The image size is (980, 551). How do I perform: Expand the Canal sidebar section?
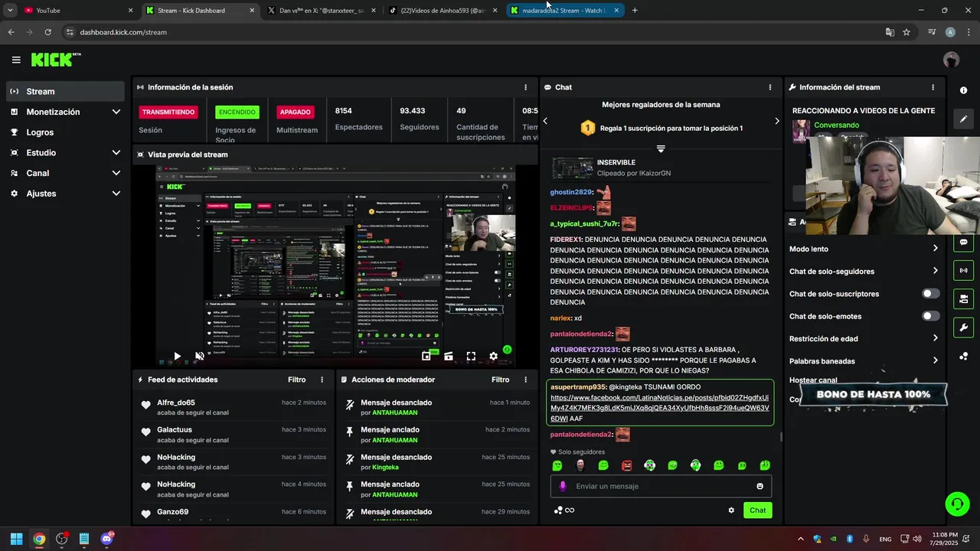tap(65, 173)
